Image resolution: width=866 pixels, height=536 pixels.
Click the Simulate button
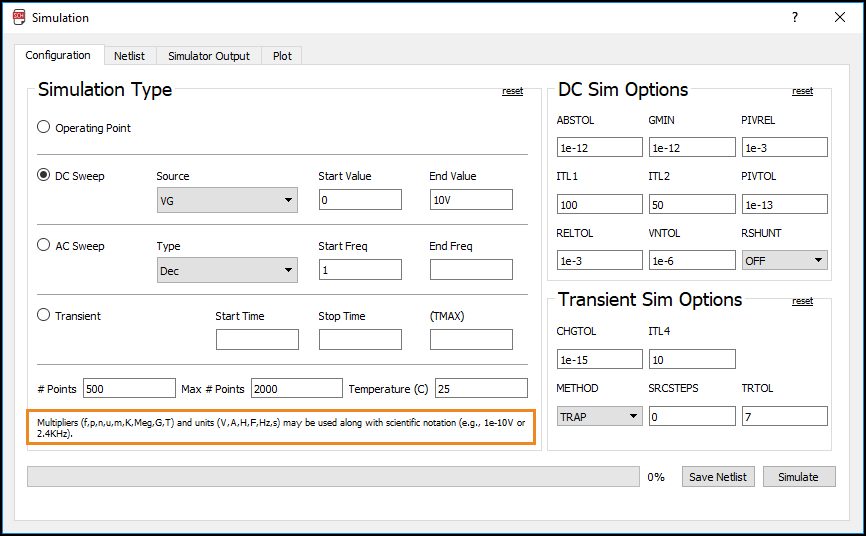798,477
